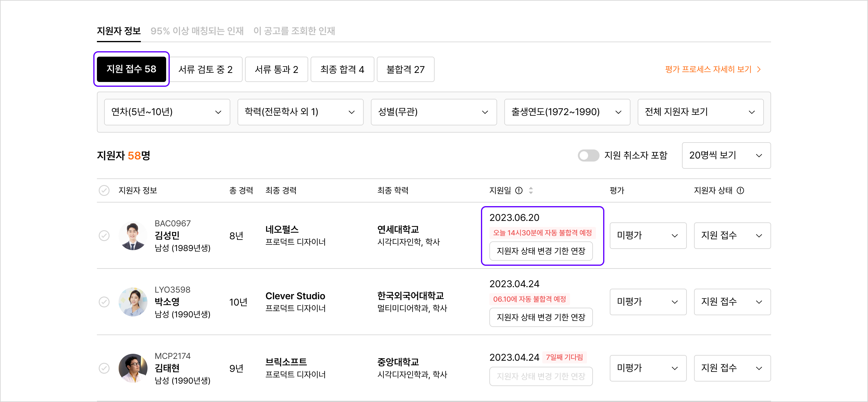Image resolution: width=868 pixels, height=402 pixels.
Task: Click 지원자 상태 변경 기한 연장 for 박소영
Action: [x=541, y=317]
